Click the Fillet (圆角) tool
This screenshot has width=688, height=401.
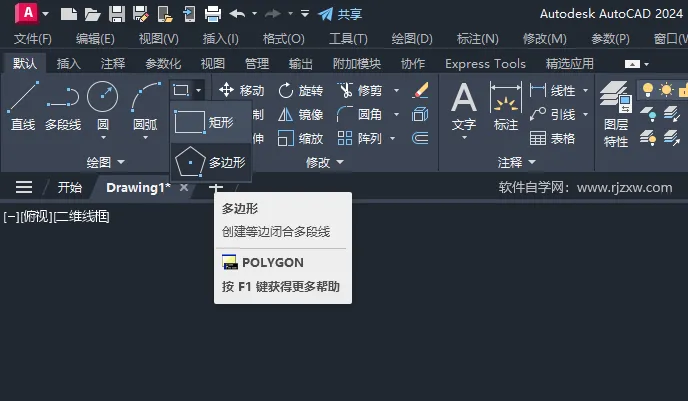tap(360, 115)
